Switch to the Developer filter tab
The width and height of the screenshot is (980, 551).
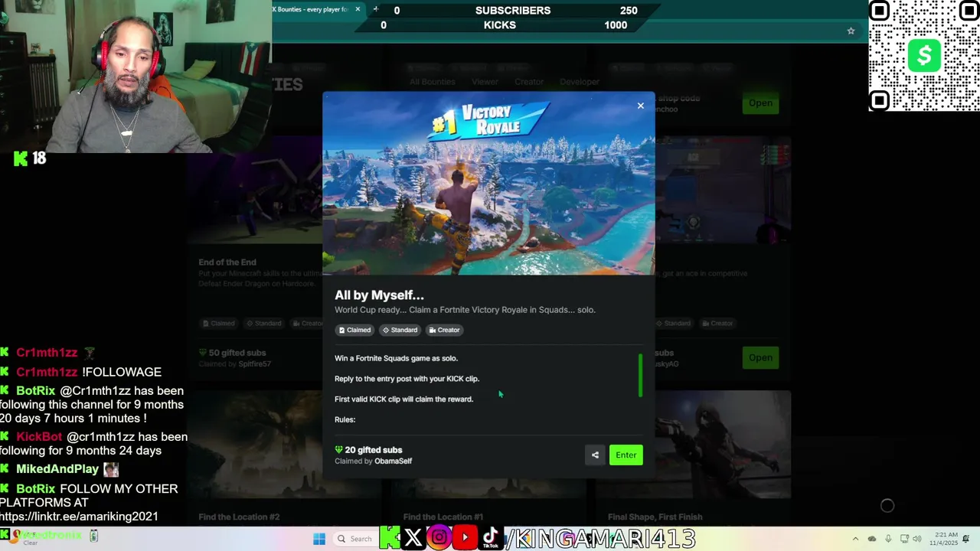pyautogui.click(x=580, y=82)
